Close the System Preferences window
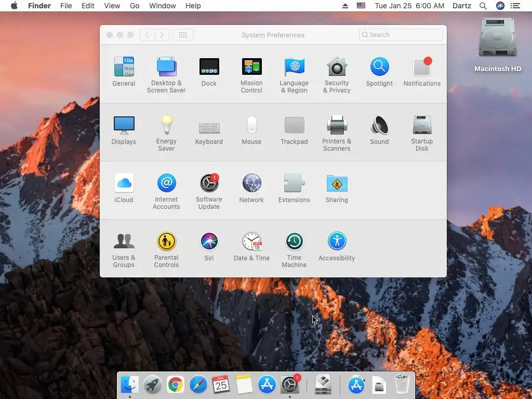This screenshot has height=399, width=532. tap(110, 35)
